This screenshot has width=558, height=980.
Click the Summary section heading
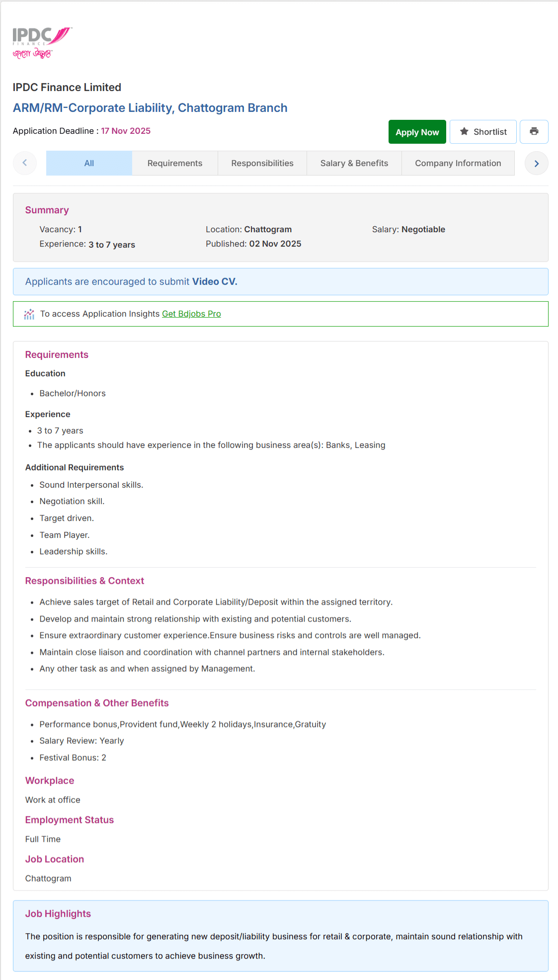(47, 210)
